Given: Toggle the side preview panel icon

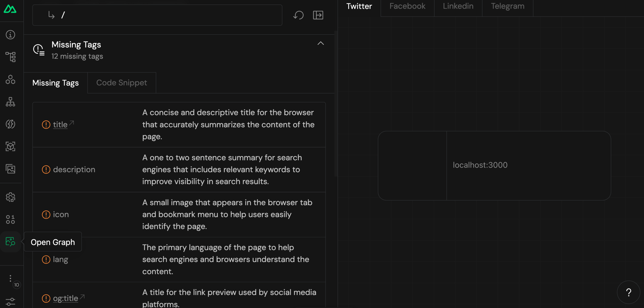Looking at the screenshot, I should click(x=318, y=15).
